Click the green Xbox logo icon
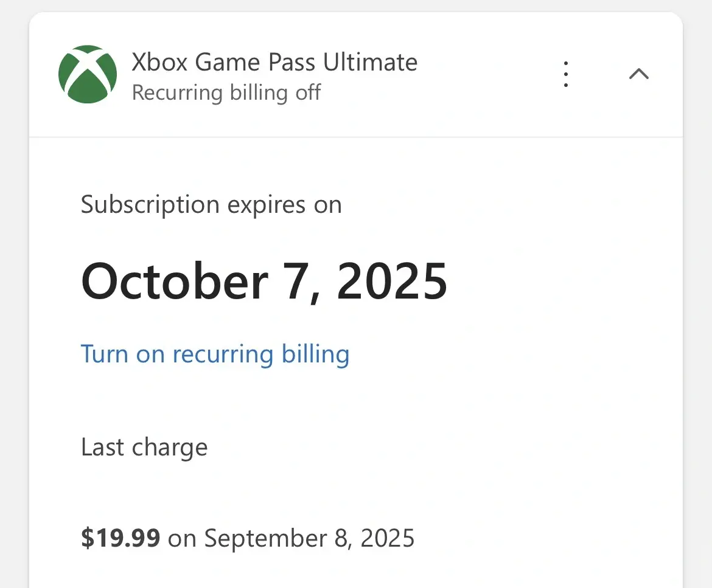This screenshot has height=588, width=712. (88, 74)
